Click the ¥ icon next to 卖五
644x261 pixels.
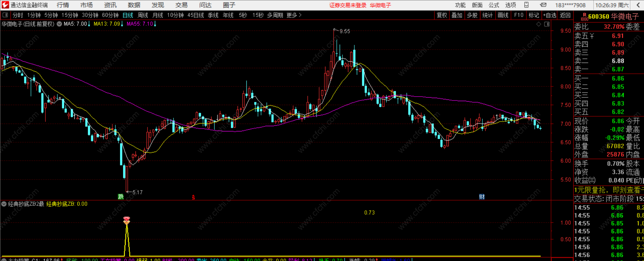(x=592, y=36)
